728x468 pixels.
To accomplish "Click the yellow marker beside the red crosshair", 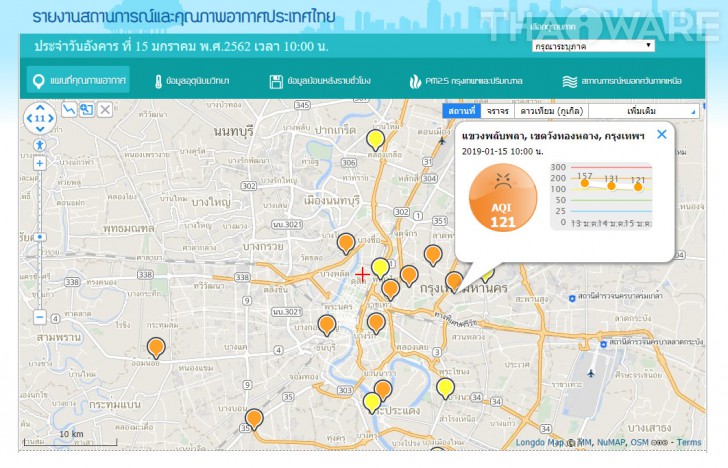I will coord(380,267).
